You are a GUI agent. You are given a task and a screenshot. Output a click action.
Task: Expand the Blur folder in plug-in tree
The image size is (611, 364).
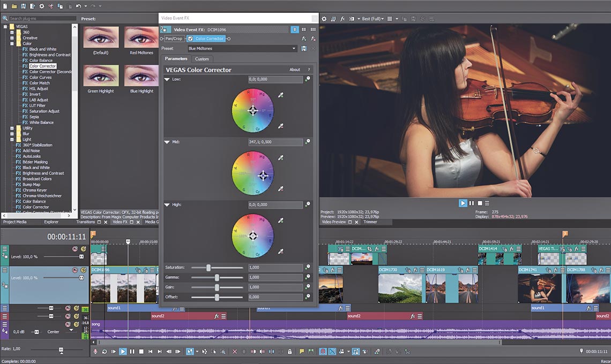(x=12, y=134)
